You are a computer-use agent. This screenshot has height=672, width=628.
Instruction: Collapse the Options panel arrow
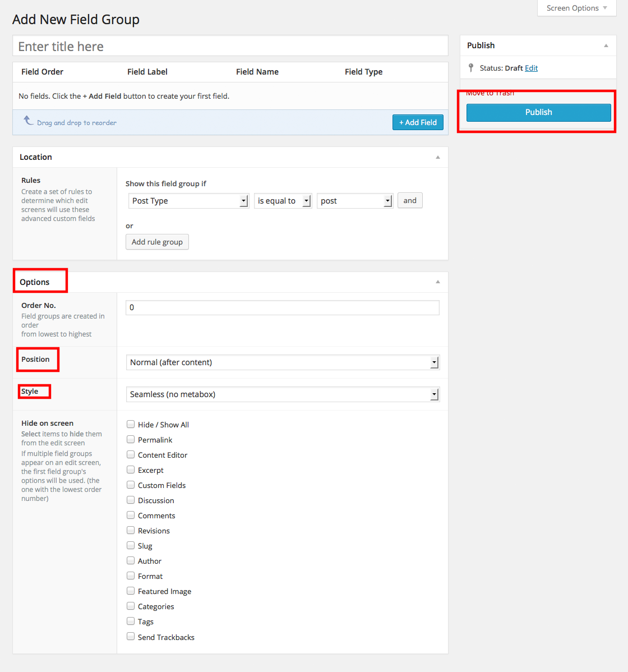[438, 282]
